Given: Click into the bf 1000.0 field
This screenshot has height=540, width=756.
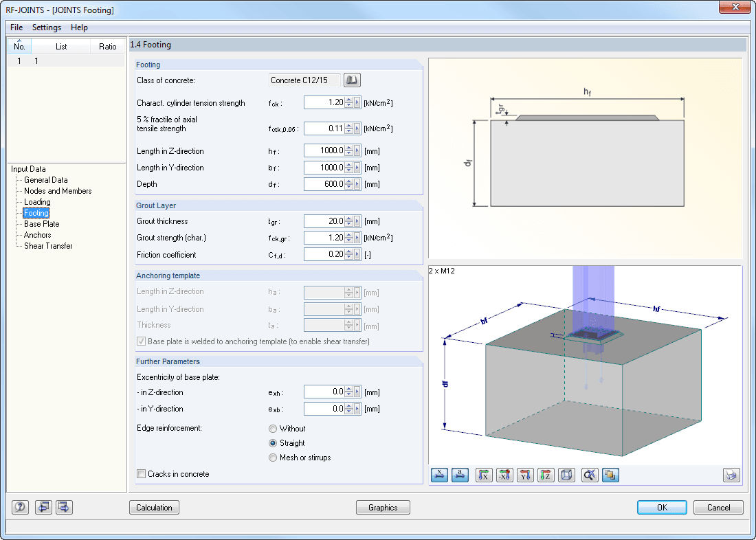Looking at the screenshot, I should coord(324,168).
